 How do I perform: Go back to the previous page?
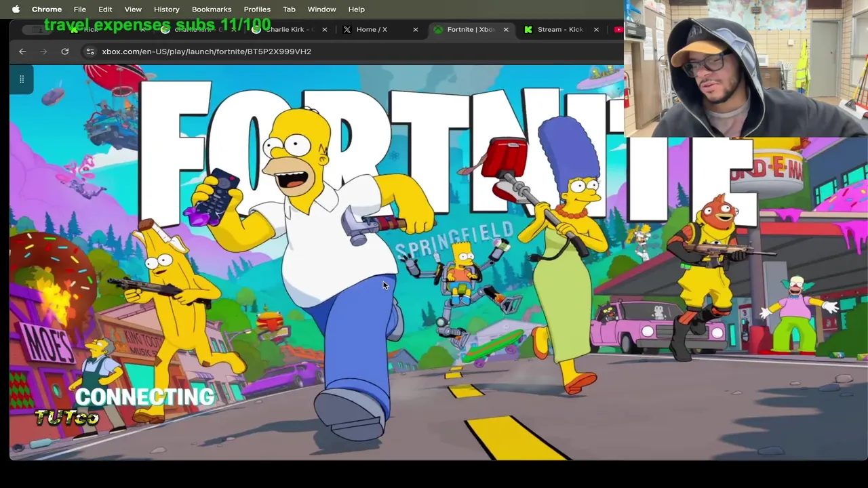click(22, 52)
